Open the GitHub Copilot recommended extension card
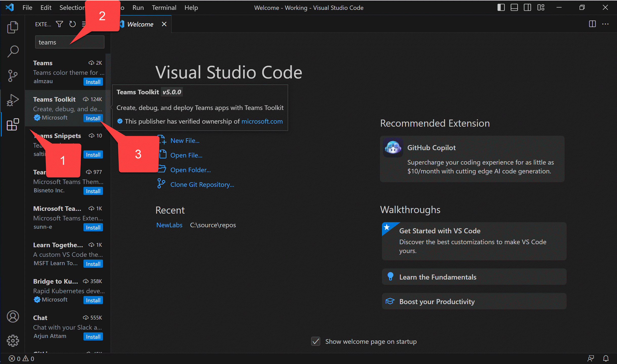The width and height of the screenshot is (617, 364). 472,159
